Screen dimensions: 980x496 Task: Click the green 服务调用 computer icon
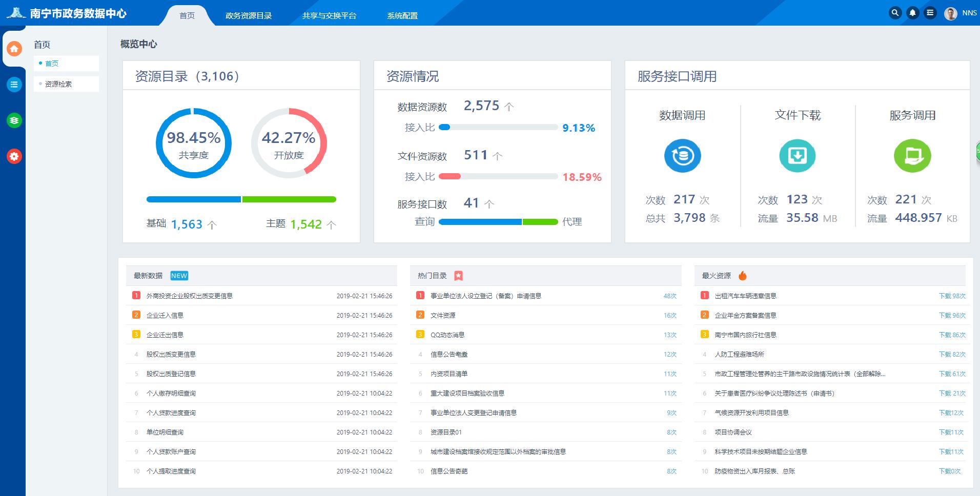pos(912,156)
